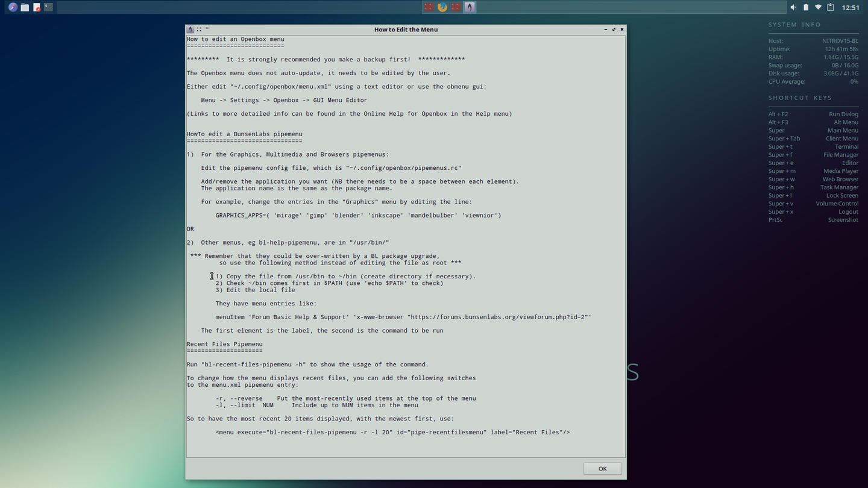Click the "-r, --reverse" option line
868x488 pixels.
click(346, 398)
